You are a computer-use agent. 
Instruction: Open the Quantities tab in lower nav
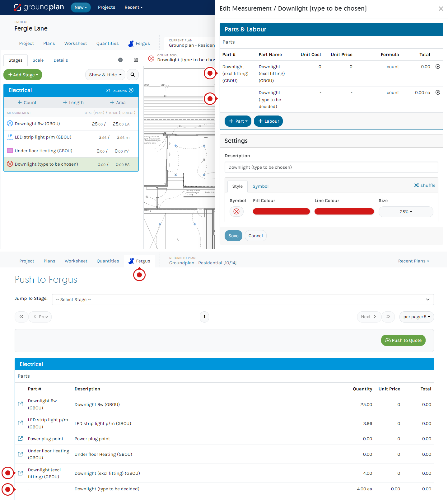[x=108, y=261]
